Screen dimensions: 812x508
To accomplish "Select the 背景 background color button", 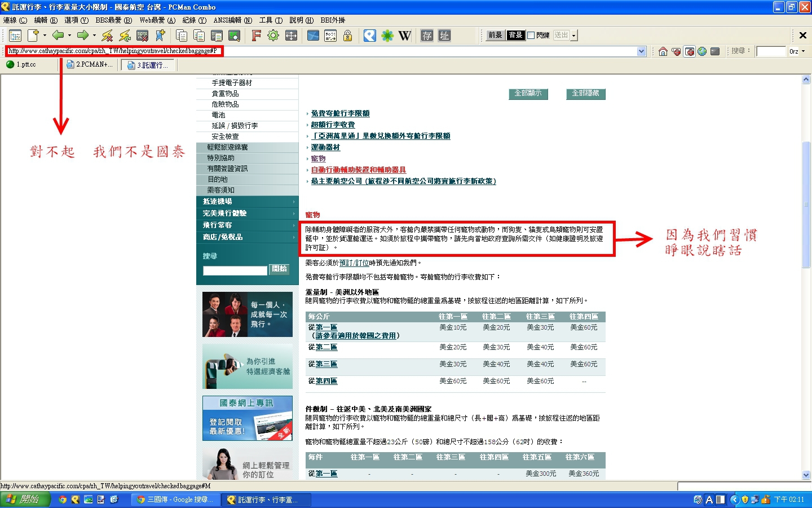I will 515,35.
